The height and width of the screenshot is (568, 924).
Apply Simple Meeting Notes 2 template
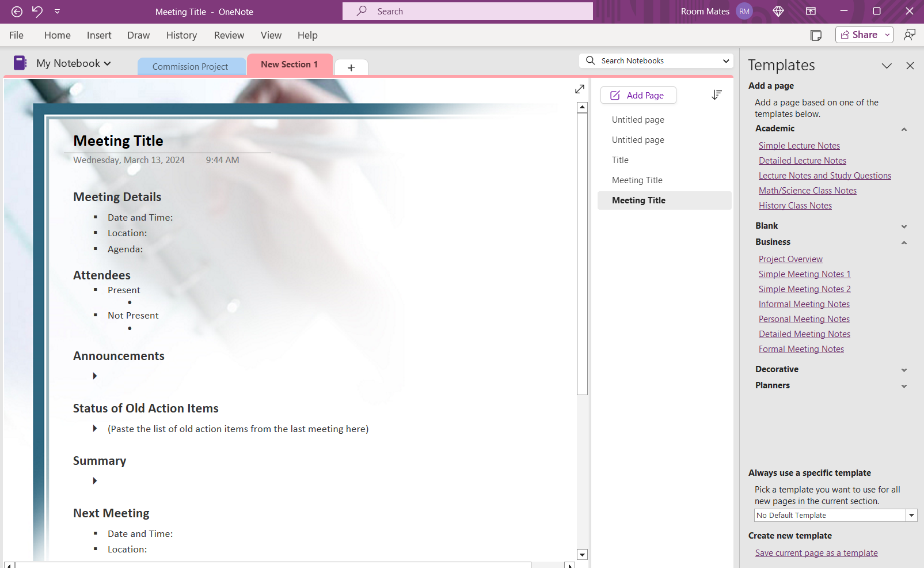coord(804,289)
